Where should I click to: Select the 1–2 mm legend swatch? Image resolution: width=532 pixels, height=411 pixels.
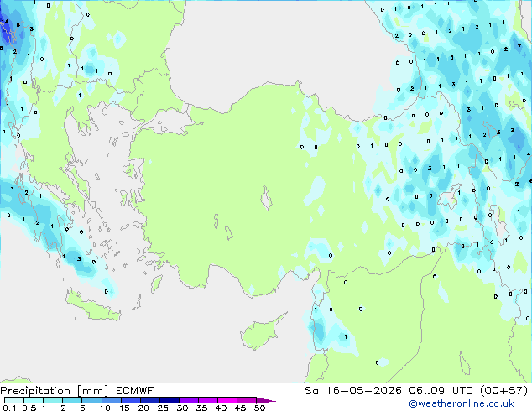click(x=53, y=400)
